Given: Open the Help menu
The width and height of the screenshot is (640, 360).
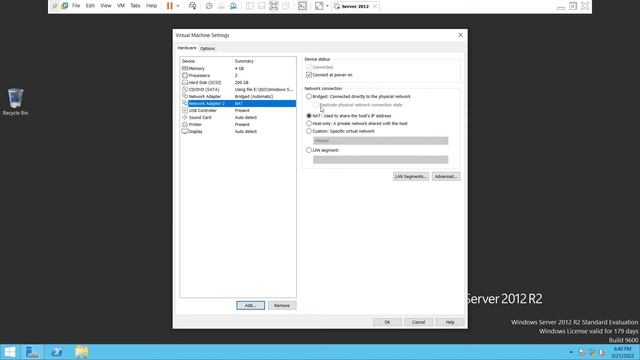Looking at the screenshot, I should (151, 6).
